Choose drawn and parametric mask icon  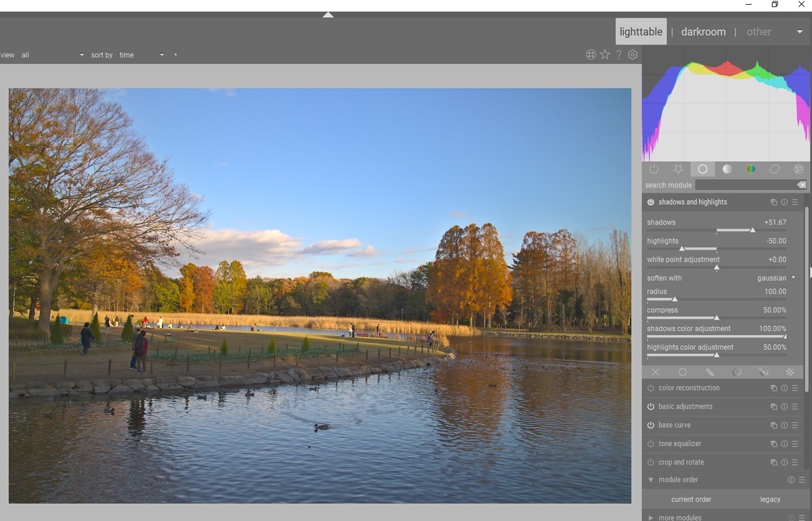point(764,372)
